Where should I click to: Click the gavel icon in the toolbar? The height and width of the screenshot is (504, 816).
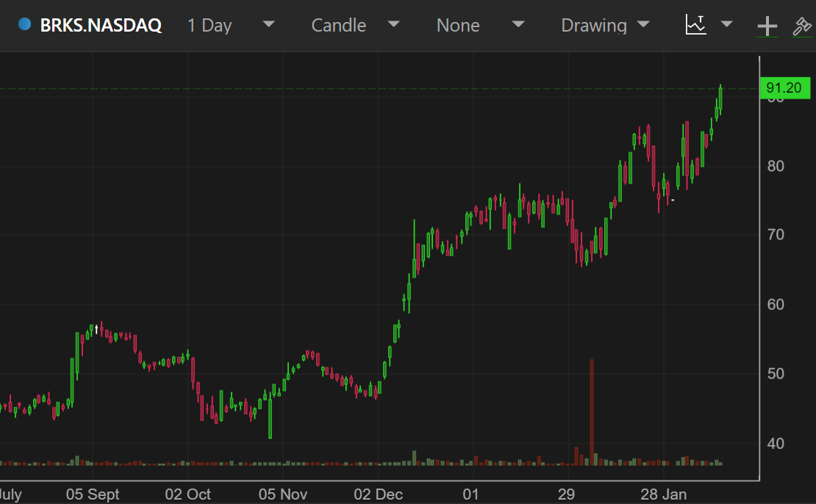(801, 26)
